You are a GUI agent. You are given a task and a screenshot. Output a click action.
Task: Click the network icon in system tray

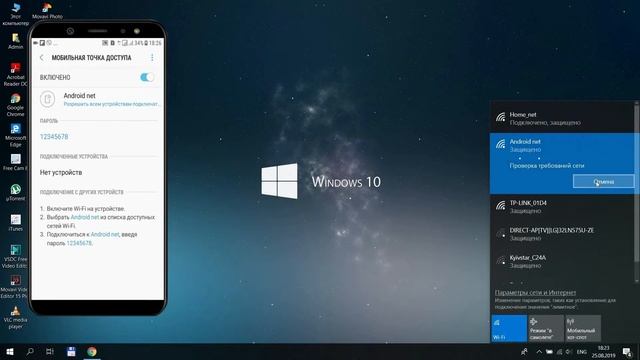click(559, 351)
